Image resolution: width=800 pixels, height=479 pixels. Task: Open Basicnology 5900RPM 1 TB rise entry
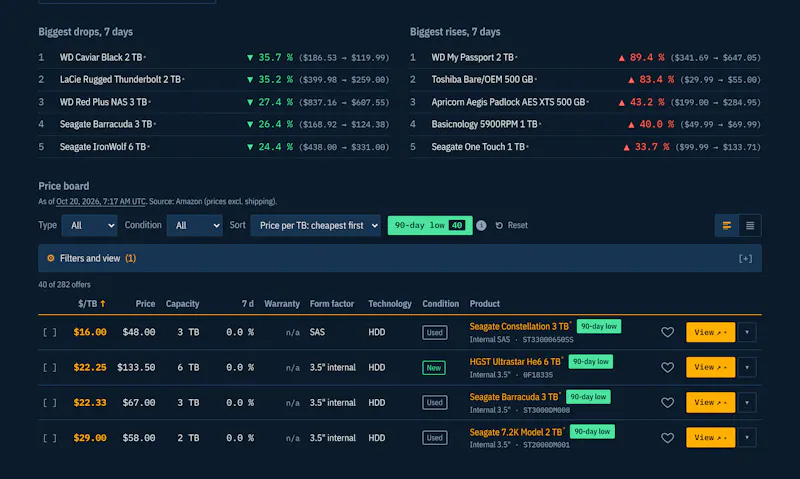pyautogui.click(x=485, y=124)
